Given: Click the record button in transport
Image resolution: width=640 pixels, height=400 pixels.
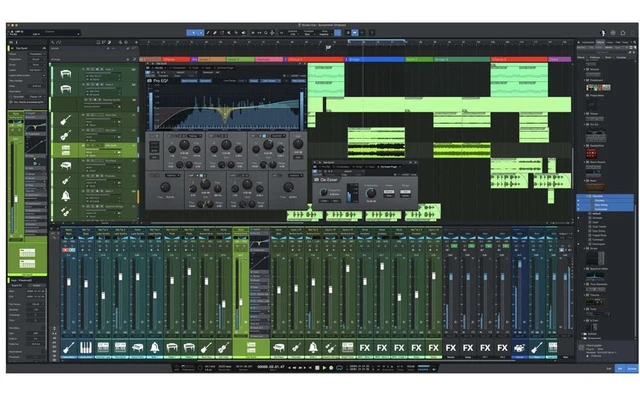Looking at the screenshot, I should 331,368.
